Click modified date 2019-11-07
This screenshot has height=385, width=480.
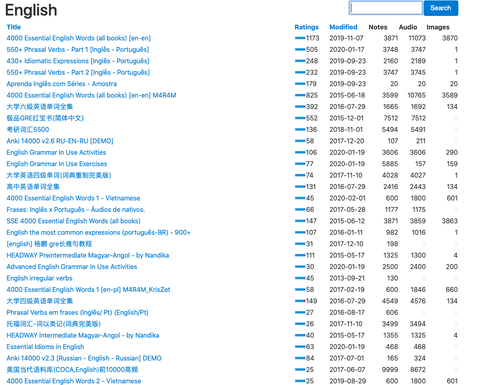pos(346,38)
